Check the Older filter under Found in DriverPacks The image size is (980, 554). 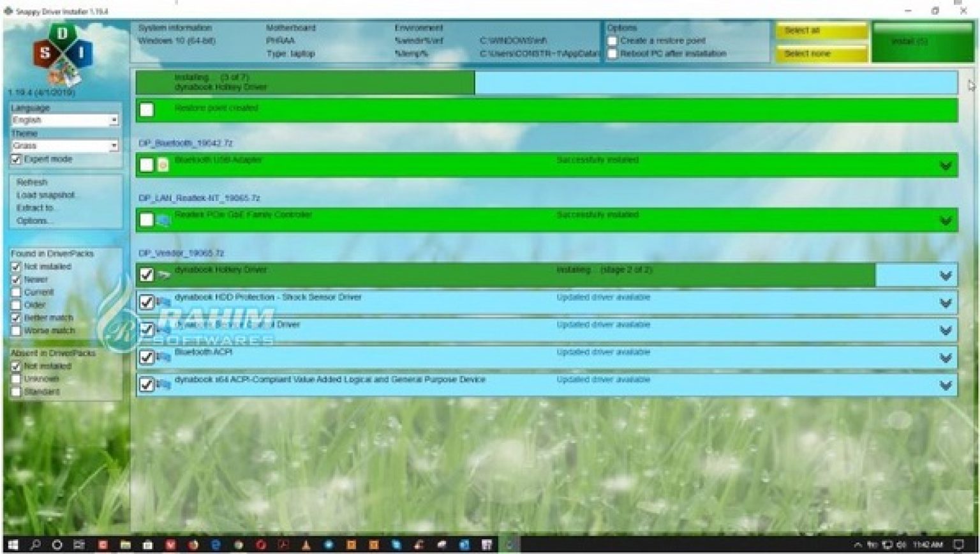coord(15,304)
